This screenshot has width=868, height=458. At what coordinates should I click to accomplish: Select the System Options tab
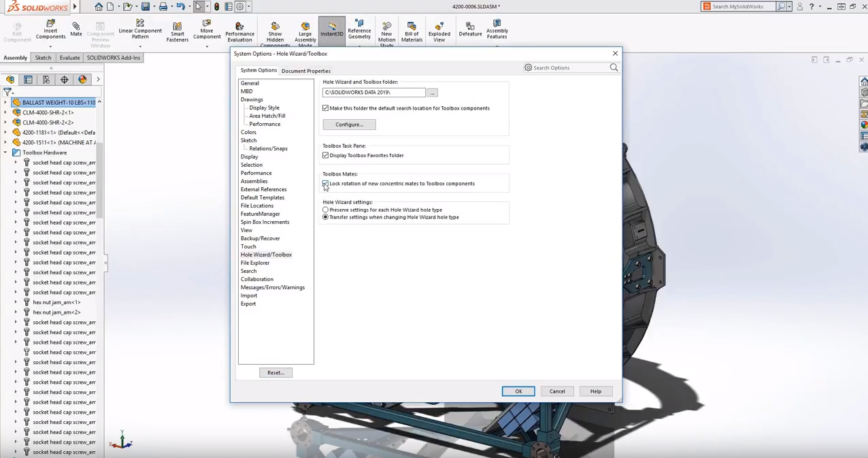pos(258,70)
